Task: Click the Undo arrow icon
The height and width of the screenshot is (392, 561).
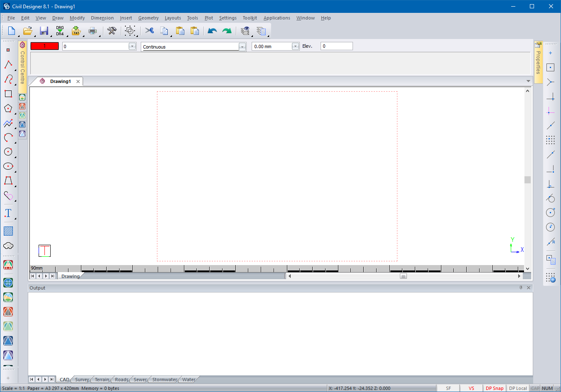Action: click(x=212, y=31)
